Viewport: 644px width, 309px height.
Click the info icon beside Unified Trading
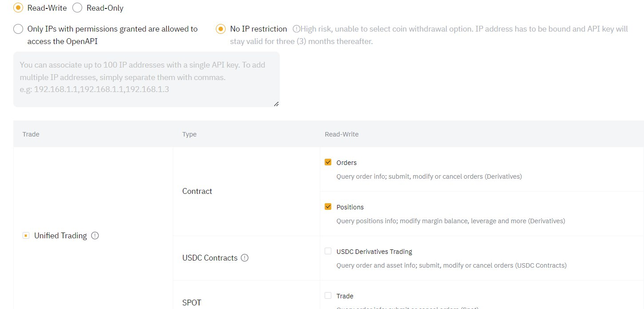tap(95, 236)
